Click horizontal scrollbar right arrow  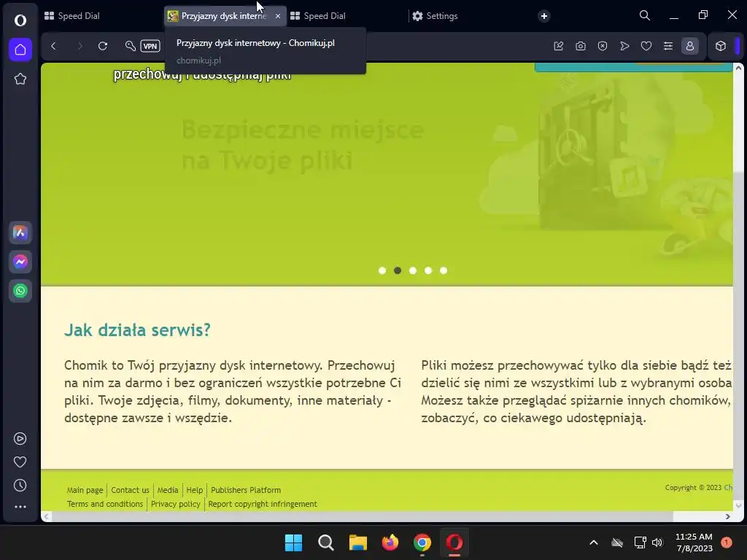(x=727, y=517)
